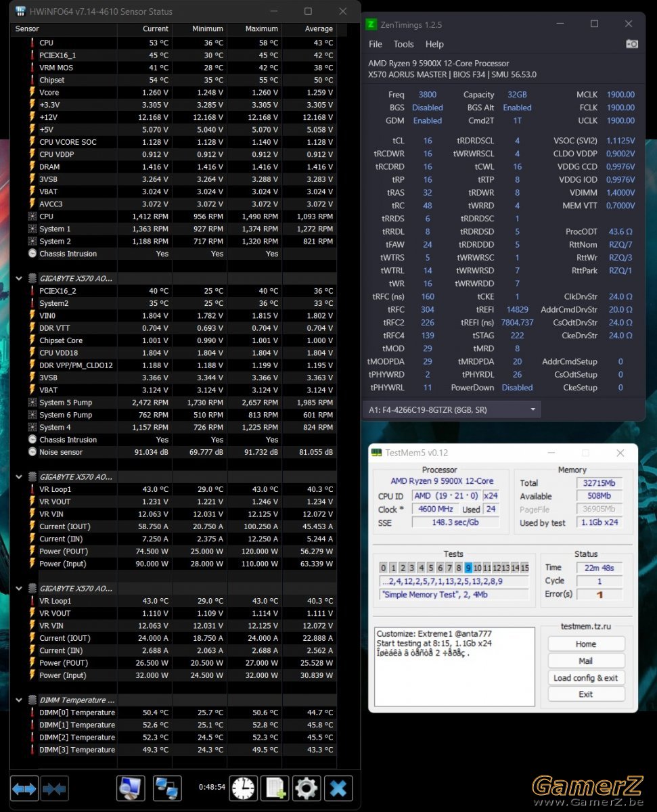Collapse the GIGABYTE X570 group above PCIEX16_2
The width and height of the screenshot is (657, 812).
coord(19,278)
